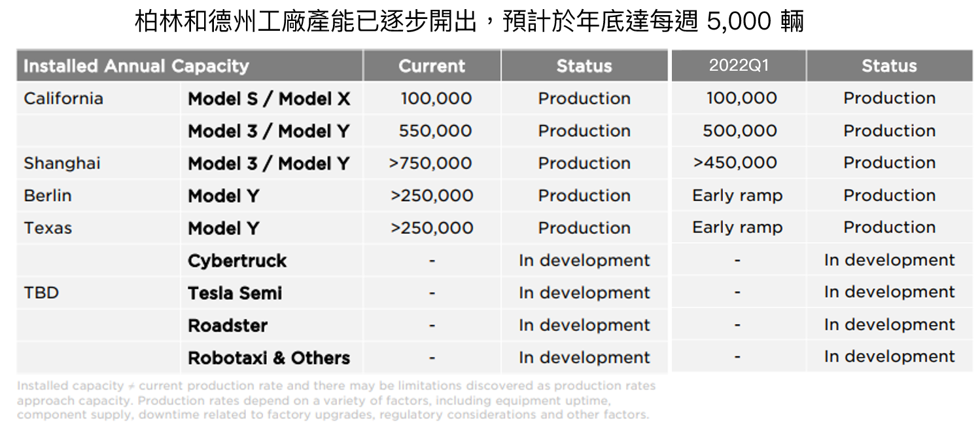Viewport: 980px width, 429px height.
Task: Click the installed capacity footnote text
Action: tap(336, 400)
